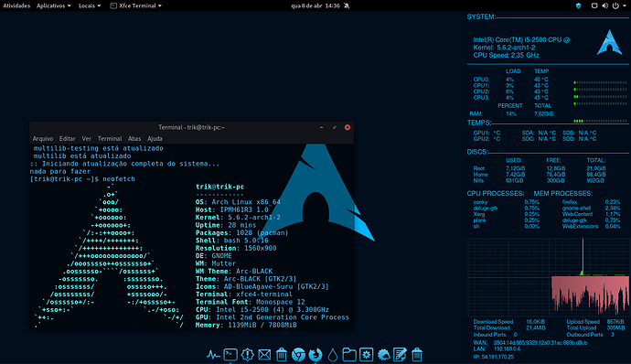Click Xfce Terminal icon in top bar

(113, 5)
